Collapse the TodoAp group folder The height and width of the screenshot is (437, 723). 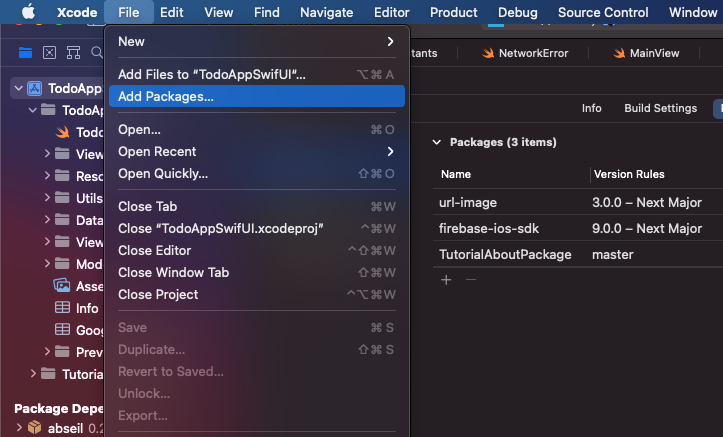(32, 110)
